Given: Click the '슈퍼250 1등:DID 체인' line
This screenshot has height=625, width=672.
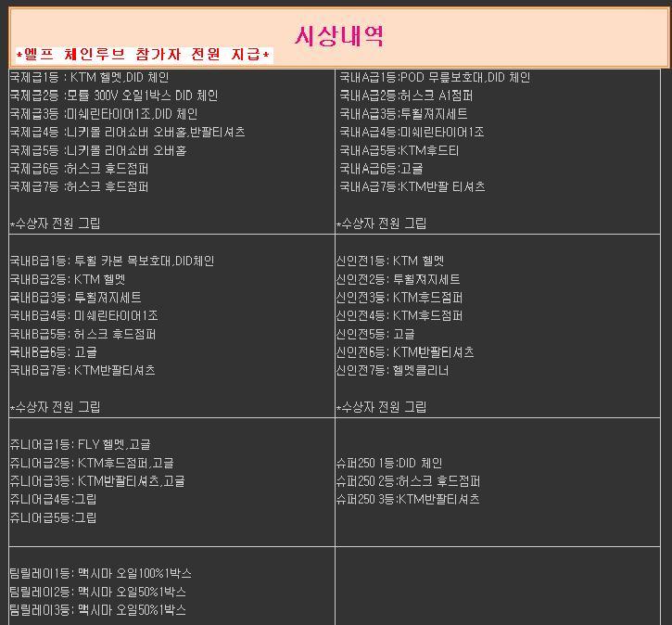Looking at the screenshot, I should [389, 463].
